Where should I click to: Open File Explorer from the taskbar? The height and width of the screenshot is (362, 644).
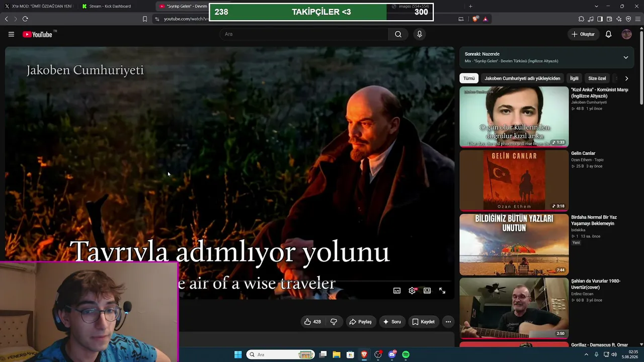(337, 354)
